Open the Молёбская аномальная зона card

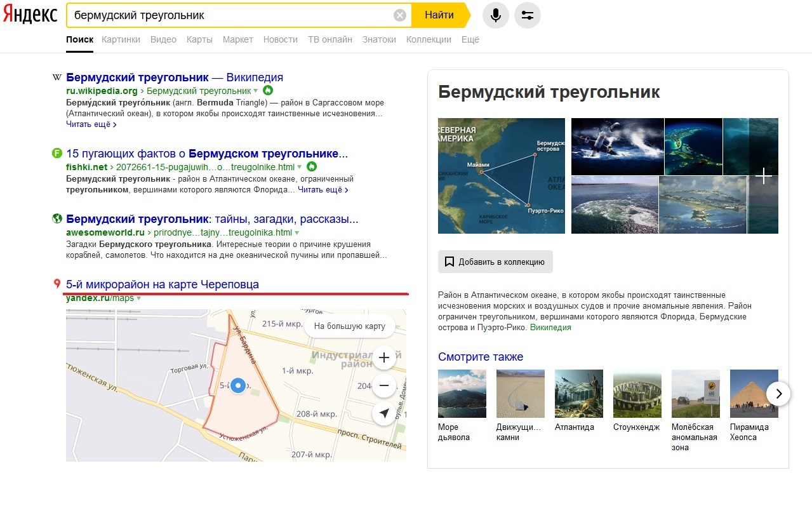696,411
